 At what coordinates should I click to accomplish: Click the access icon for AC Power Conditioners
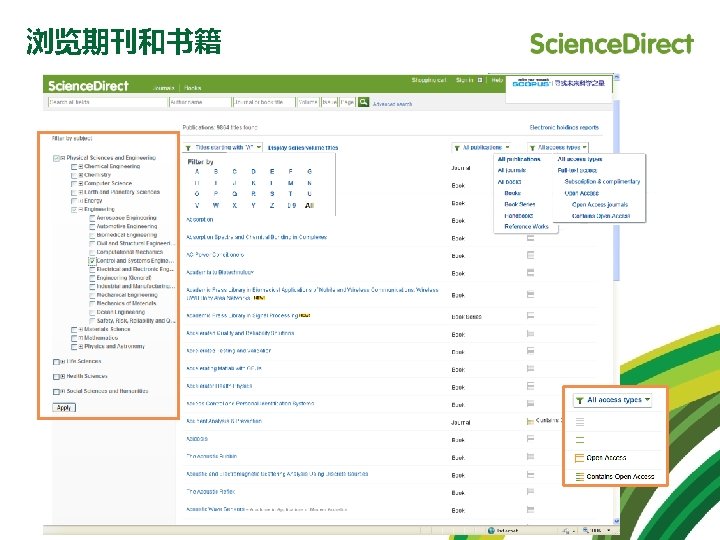coord(530,255)
